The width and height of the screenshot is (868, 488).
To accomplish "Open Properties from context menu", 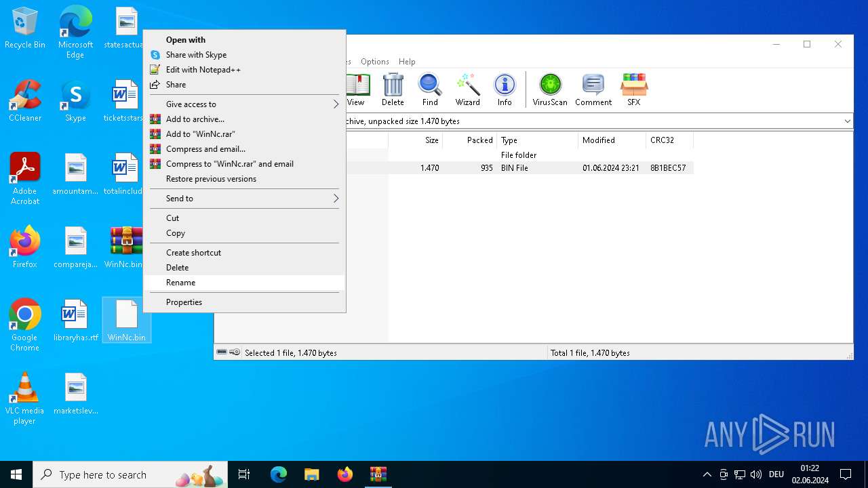I will pyautogui.click(x=244, y=302).
